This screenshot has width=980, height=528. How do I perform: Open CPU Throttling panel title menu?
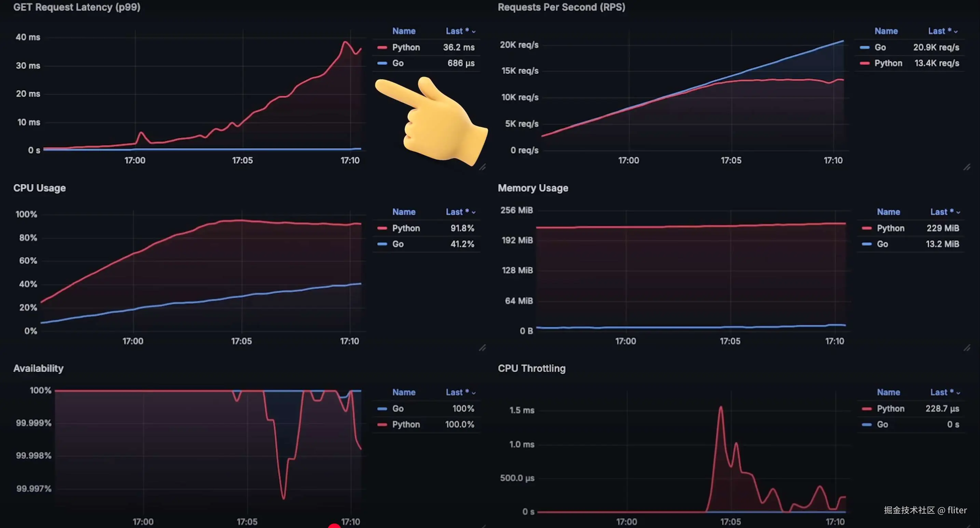click(531, 369)
